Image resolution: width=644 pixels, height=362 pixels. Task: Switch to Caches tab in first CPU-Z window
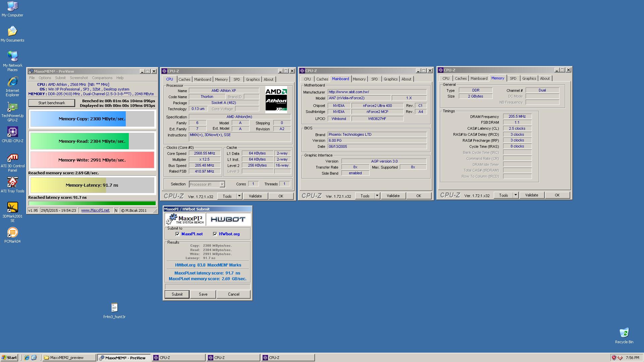click(184, 79)
